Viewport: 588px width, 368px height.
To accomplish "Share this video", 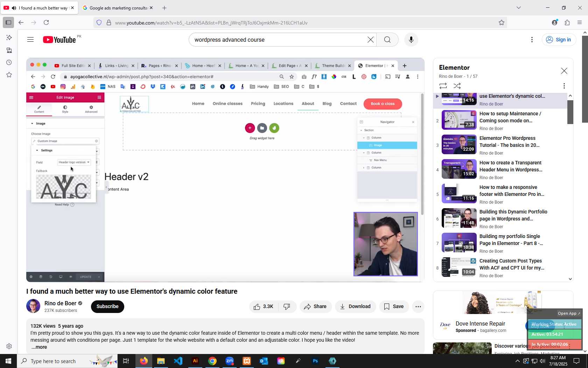I will (315, 307).
